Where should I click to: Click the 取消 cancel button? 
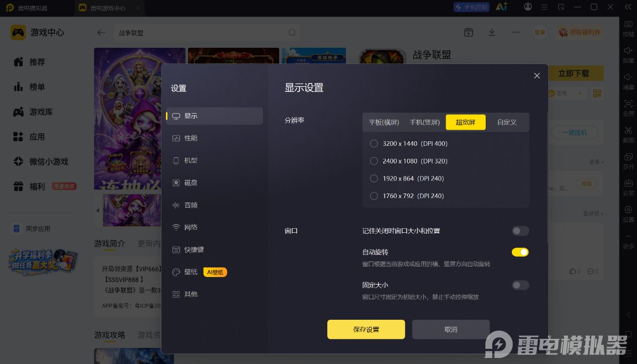pos(451,329)
